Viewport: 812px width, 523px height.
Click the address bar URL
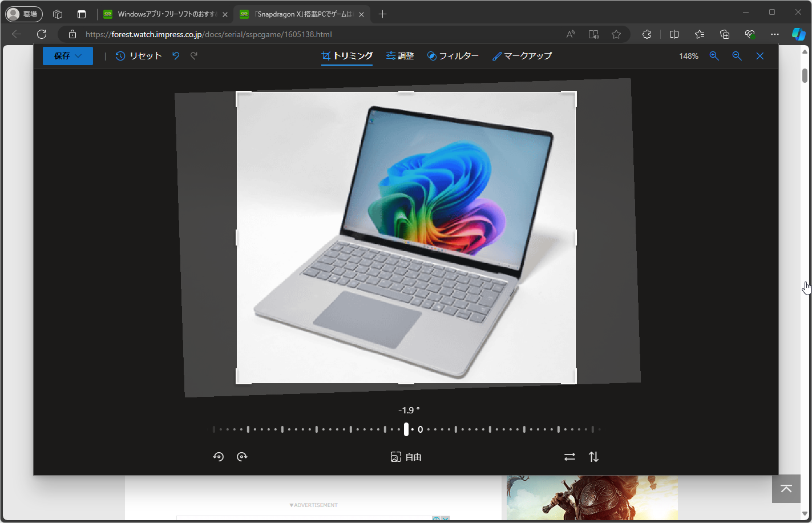(x=209, y=34)
